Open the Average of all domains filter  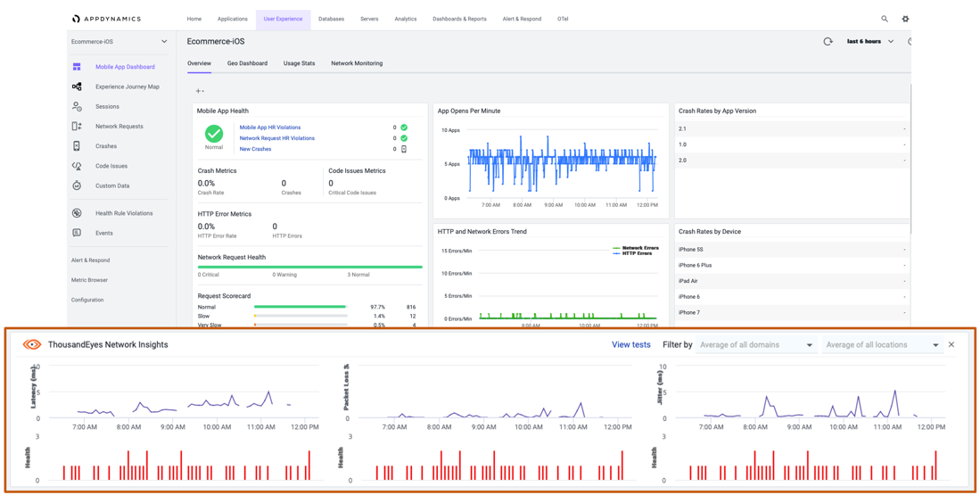(756, 345)
